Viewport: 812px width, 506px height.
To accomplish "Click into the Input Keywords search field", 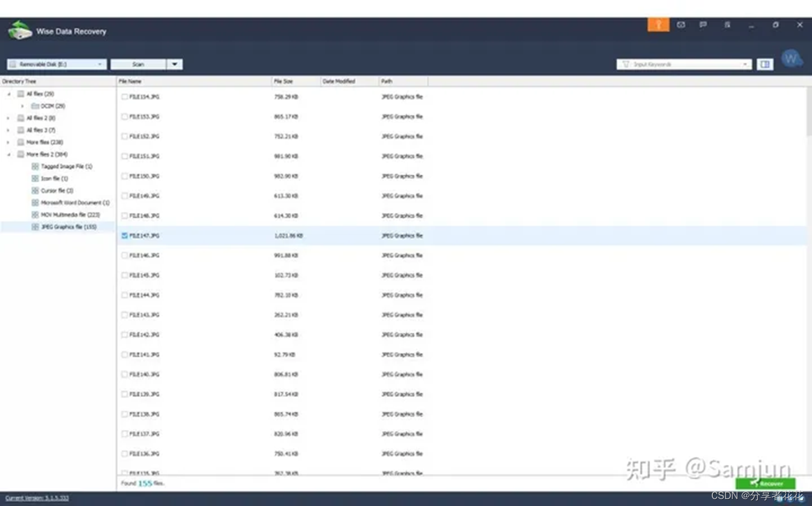I will pos(685,64).
